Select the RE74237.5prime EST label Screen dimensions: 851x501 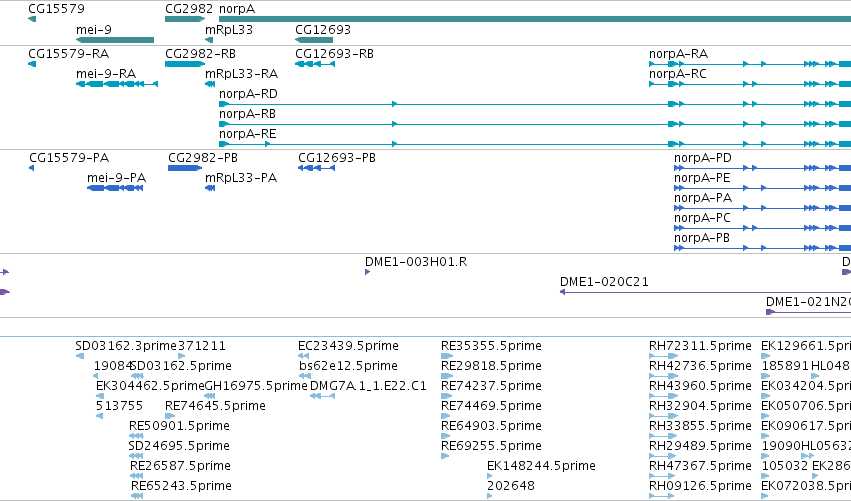(x=491, y=386)
